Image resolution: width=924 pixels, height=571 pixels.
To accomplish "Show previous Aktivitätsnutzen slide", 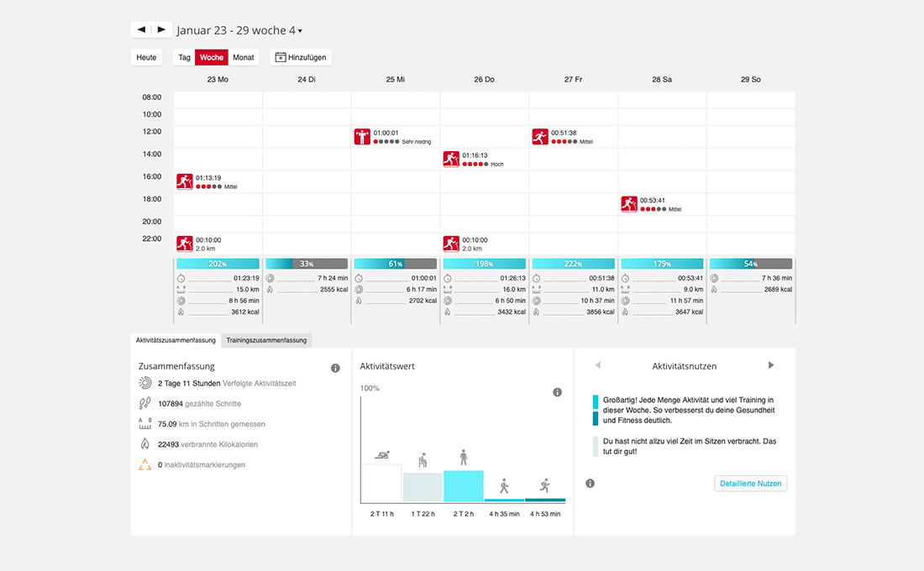I will tap(597, 365).
